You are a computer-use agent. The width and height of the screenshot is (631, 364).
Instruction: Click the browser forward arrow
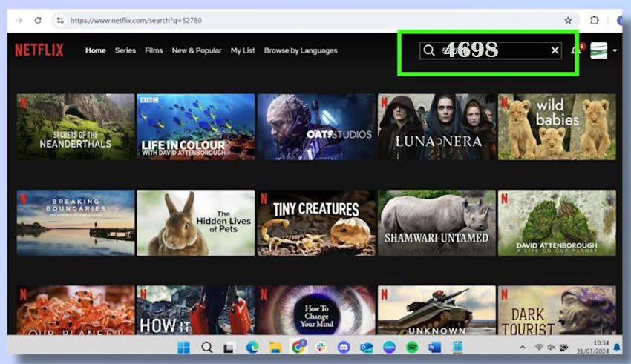tap(19, 20)
